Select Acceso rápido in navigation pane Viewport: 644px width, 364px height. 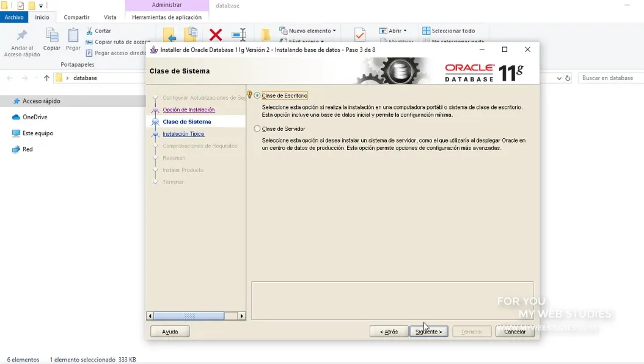(41, 101)
